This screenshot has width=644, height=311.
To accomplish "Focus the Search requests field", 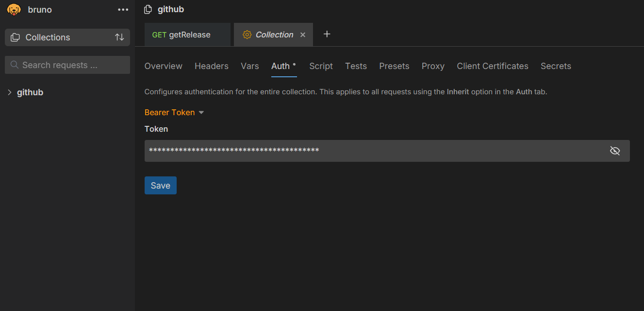I will pyautogui.click(x=67, y=65).
